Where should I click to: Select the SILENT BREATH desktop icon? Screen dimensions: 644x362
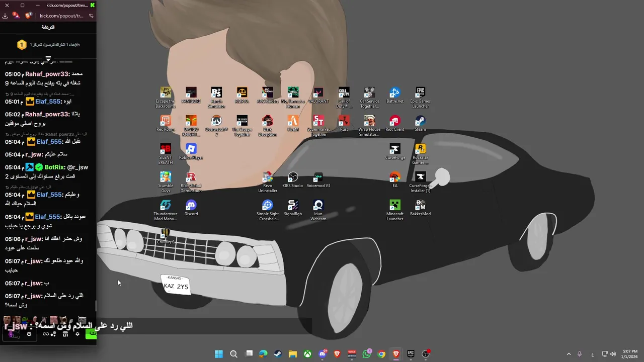[166, 154]
